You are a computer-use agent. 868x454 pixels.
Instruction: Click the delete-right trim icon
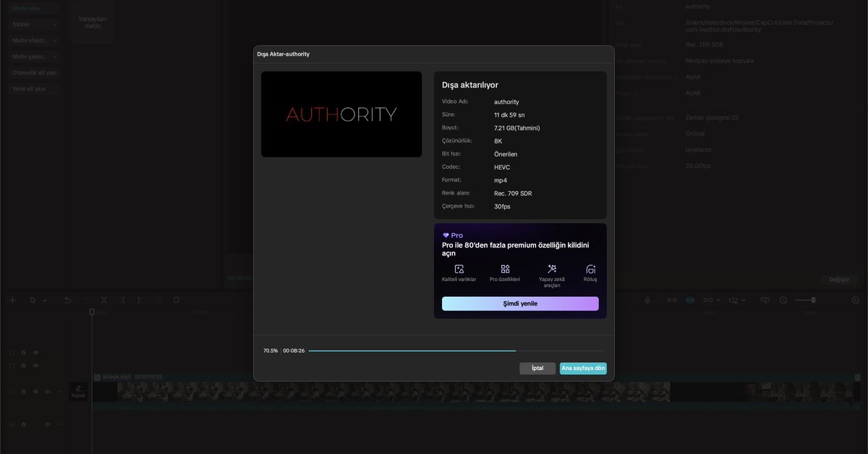click(x=139, y=300)
